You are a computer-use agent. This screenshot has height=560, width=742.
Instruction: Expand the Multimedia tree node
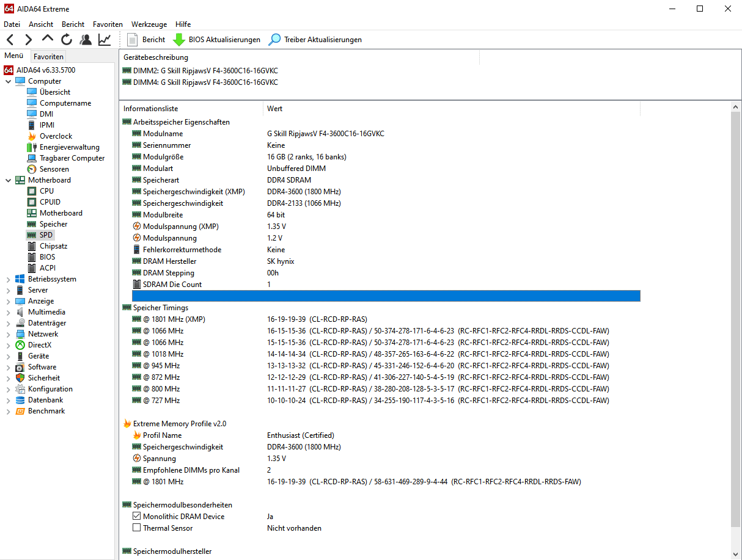point(8,312)
